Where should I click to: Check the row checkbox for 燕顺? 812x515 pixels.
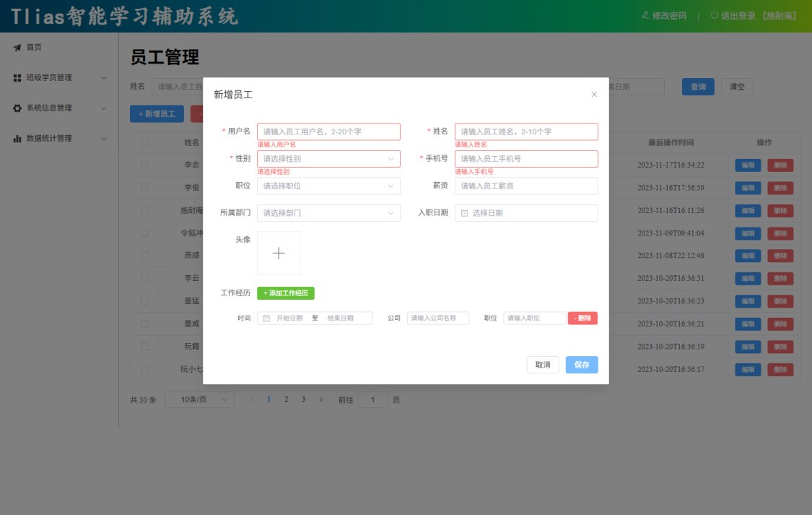pyautogui.click(x=144, y=256)
